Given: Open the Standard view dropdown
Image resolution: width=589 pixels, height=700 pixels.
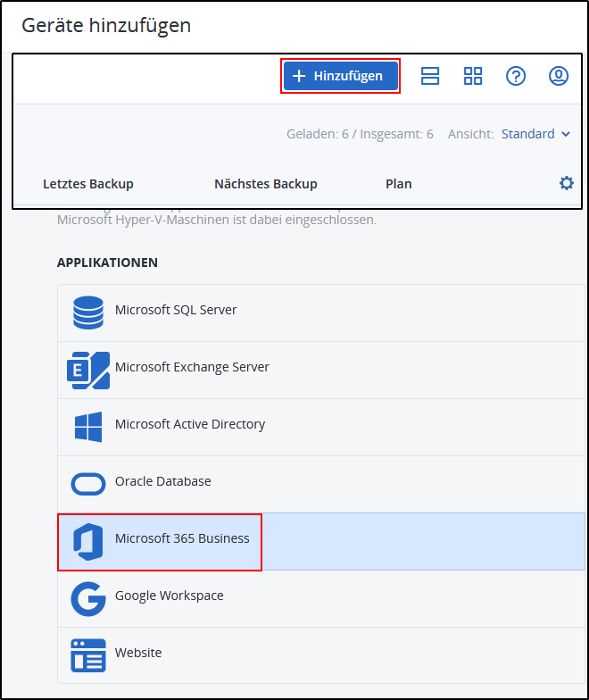Looking at the screenshot, I should 535,134.
